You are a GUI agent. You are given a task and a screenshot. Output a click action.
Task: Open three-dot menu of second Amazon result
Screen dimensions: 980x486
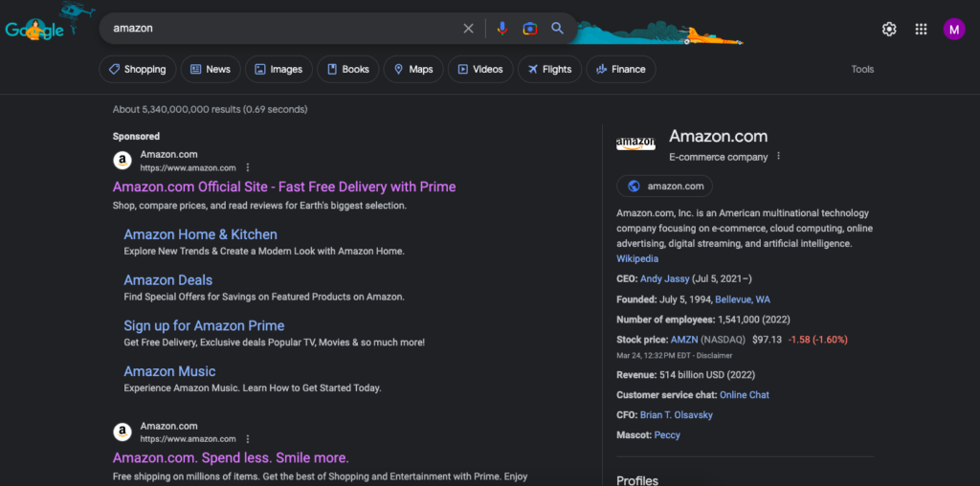[x=248, y=438]
